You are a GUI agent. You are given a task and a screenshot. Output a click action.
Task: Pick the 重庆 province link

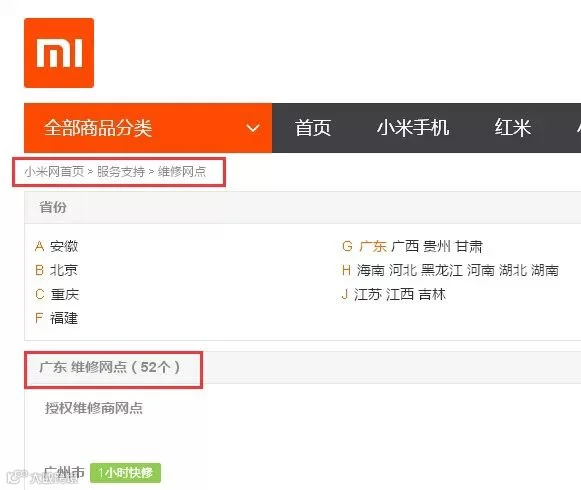(64, 294)
